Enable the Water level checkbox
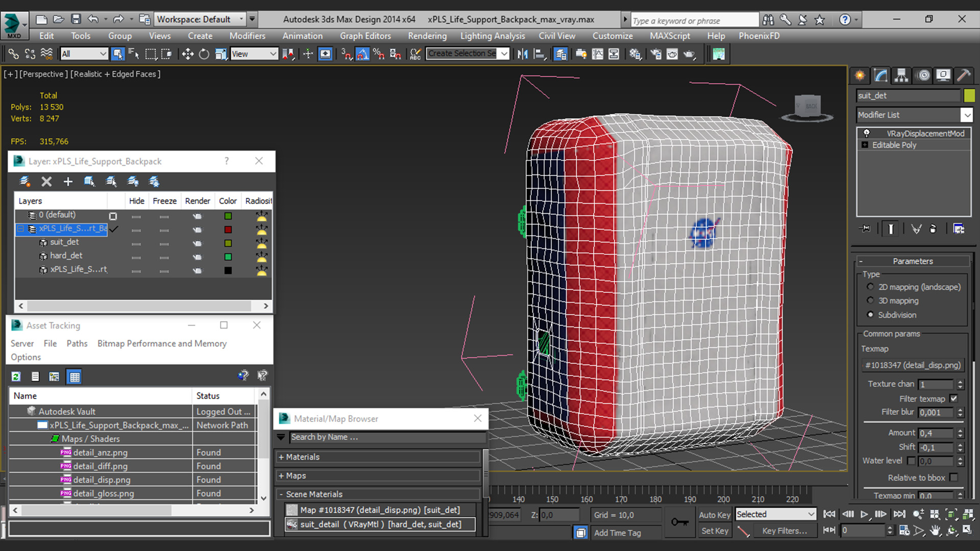The image size is (980, 551). pyautogui.click(x=911, y=461)
